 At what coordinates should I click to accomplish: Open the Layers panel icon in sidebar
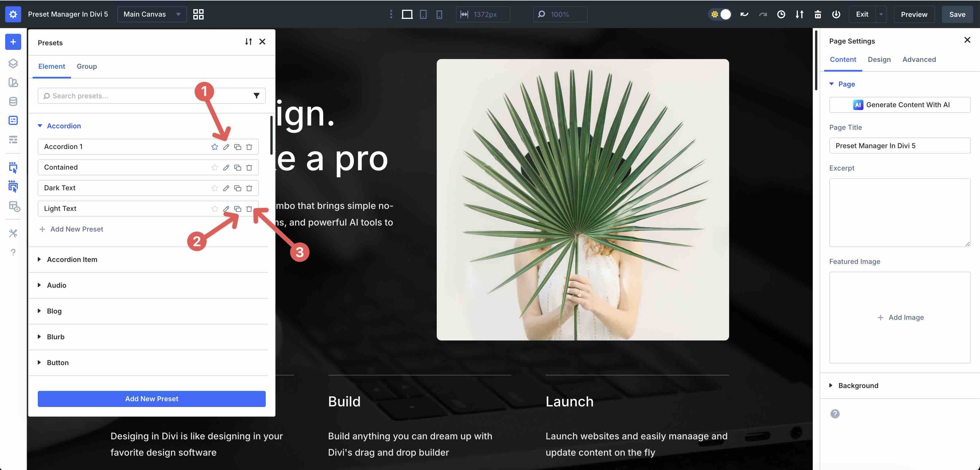[x=13, y=63]
